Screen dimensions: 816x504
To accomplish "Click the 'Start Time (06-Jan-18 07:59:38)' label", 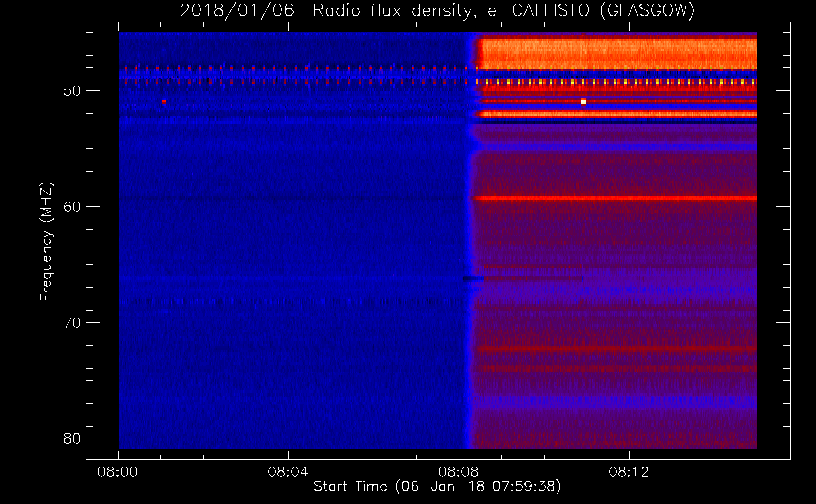I will [437, 486].
